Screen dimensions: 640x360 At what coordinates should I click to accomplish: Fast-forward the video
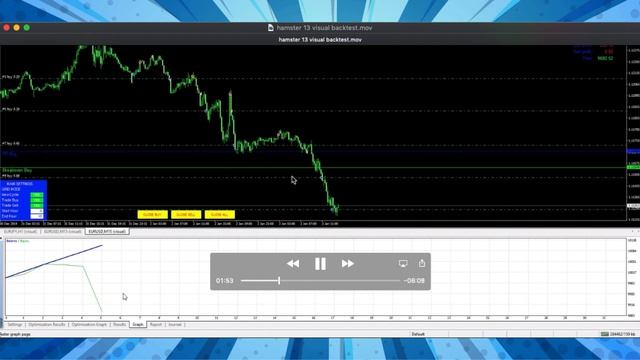(348, 264)
